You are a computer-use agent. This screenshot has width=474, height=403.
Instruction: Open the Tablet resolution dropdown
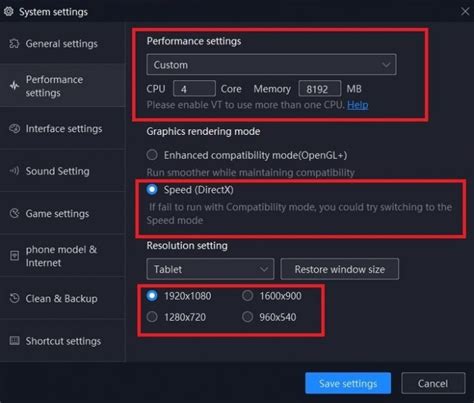210,269
